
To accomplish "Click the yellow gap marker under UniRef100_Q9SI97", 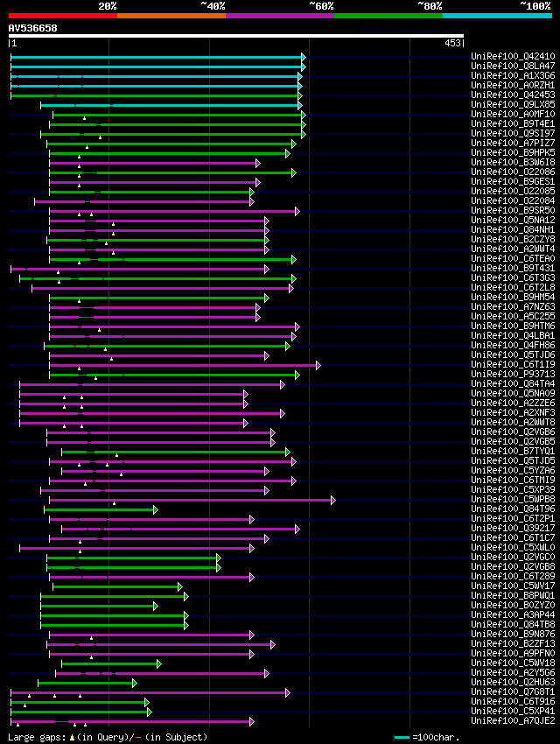I will (100, 137).
